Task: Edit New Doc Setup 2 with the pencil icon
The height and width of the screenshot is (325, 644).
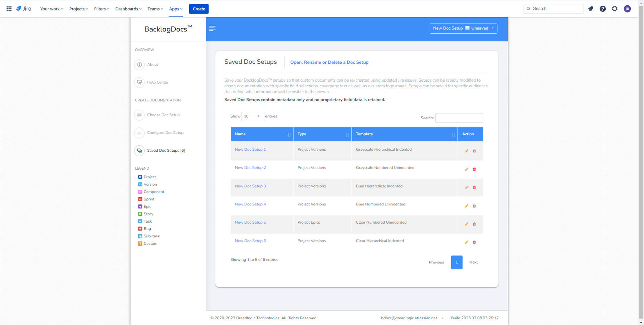Action: pyautogui.click(x=467, y=169)
